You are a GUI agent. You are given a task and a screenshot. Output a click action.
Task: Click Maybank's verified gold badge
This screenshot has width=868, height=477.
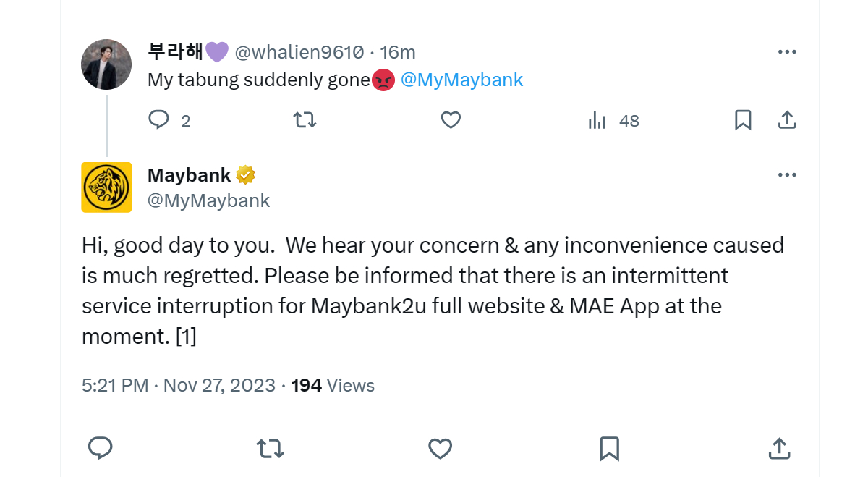click(247, 174)
